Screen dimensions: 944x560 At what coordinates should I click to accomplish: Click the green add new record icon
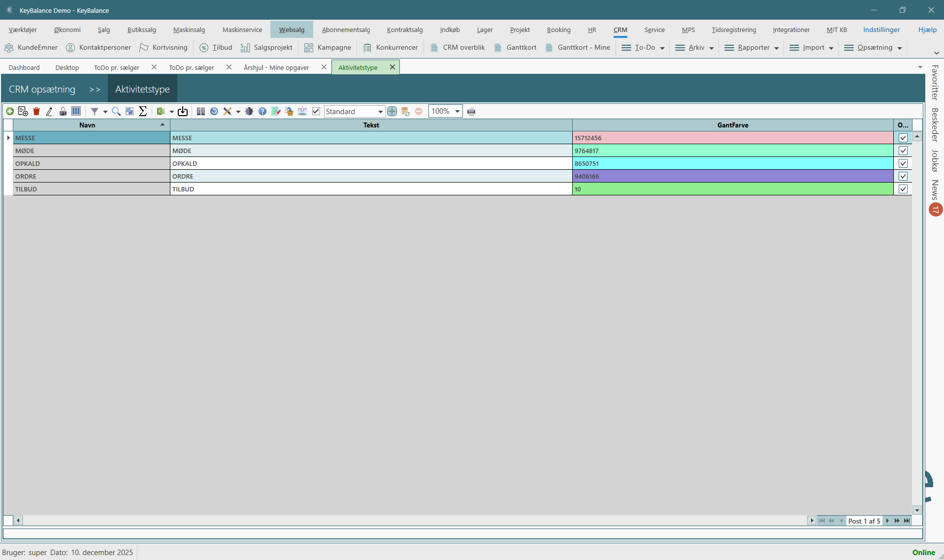pos(10,112)
